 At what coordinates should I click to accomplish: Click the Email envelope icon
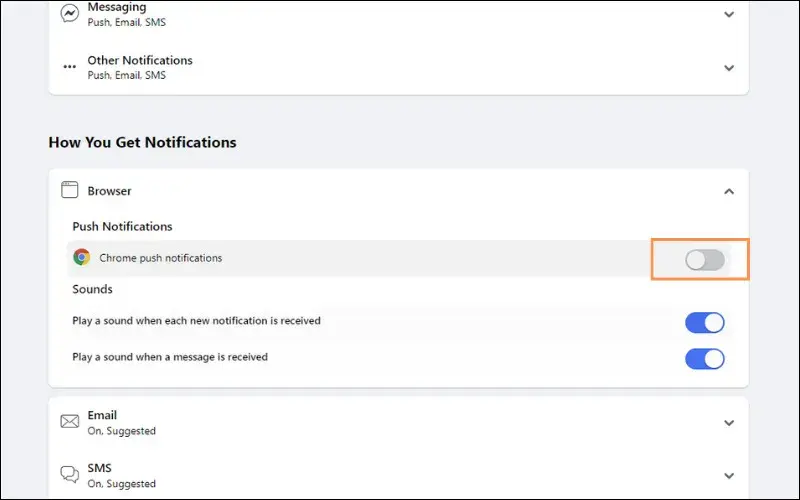coord(69,421)
